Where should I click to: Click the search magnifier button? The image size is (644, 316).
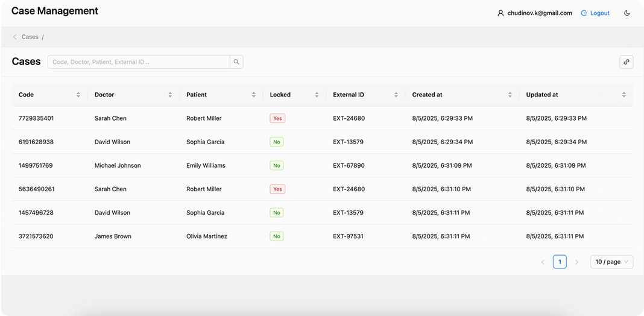[236, 62]
